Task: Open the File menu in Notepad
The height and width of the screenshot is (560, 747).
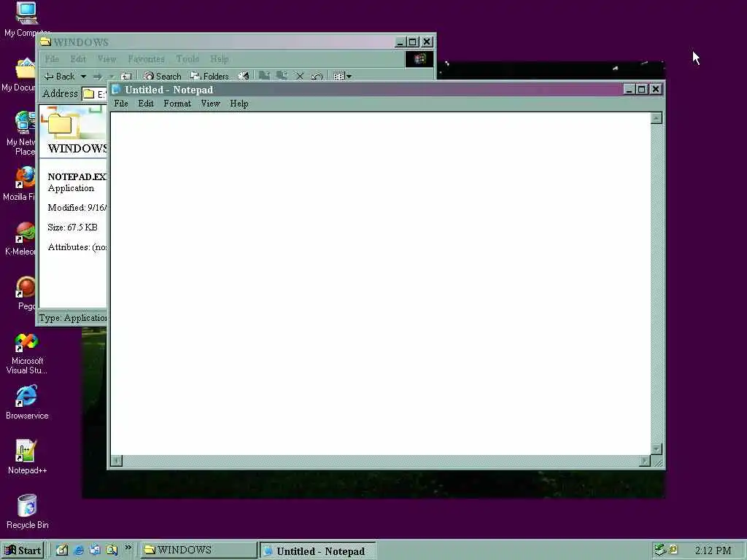Action: click(x=121, y=104)
